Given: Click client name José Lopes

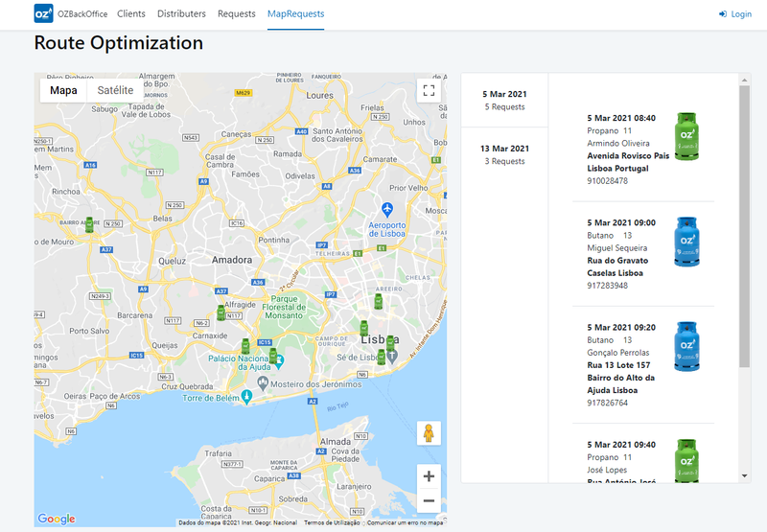Looking at the screenshot, I should point(607,470).
